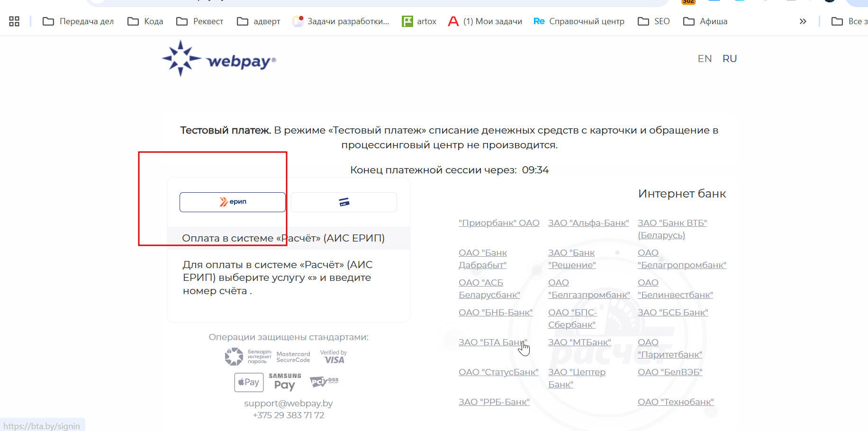This screenshot has height=431, width=868.
Task: Expand the hidden bookmarks chevron
Action: click(803, 21)
